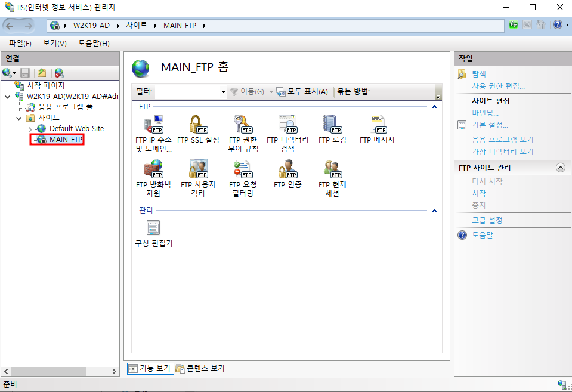Click the 모두 표시(A) button

tap(302, 92)
